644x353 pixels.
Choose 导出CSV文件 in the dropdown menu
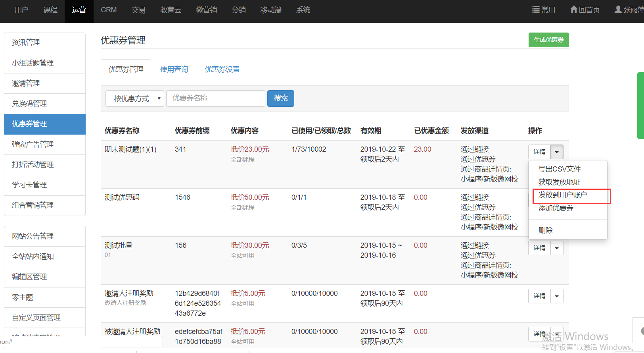pos(559,169)
